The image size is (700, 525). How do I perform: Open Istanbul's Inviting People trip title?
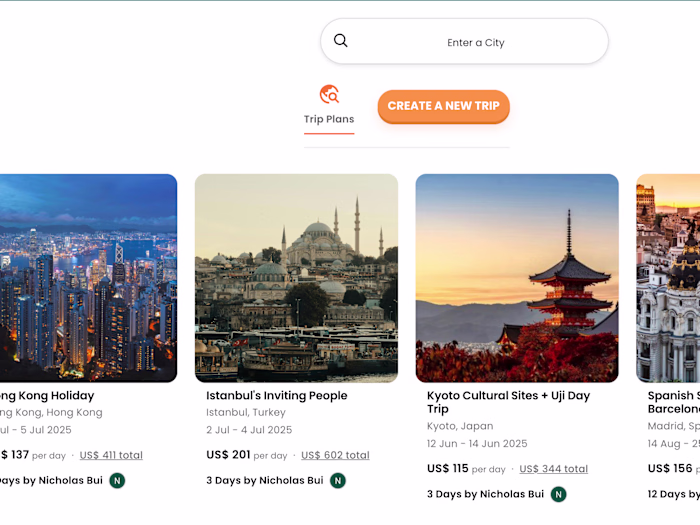(277, 396)
